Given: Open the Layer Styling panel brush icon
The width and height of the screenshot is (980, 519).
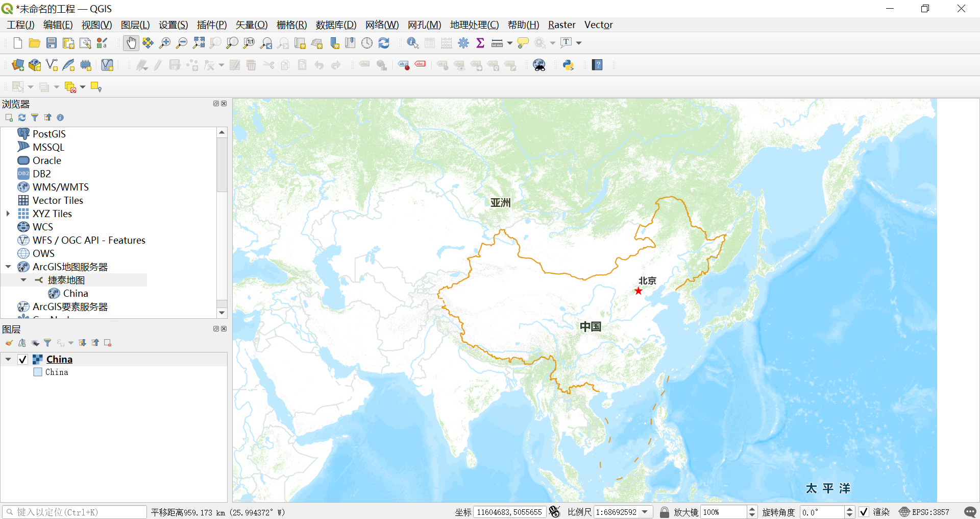Looking at the screenshot, I should pos(9,343).
